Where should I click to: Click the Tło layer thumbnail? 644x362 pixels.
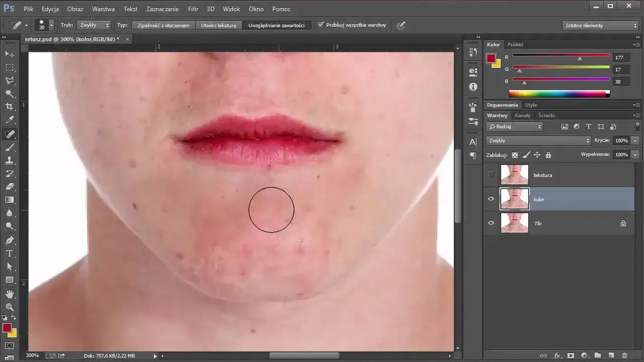click(x=514, y=223)
